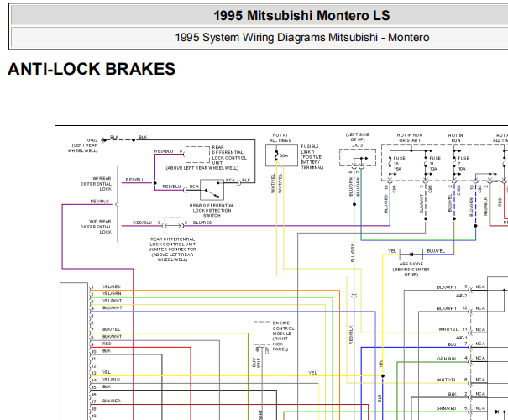Click the GRN/RED pin 5 label on right connector
Screen dimensions: 508x420
coord(447,408)
